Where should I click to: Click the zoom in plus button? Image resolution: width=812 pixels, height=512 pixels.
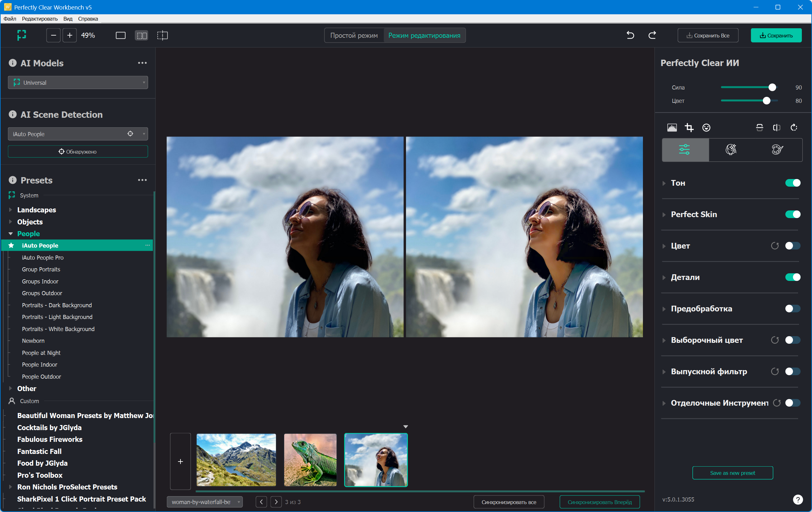coord(69,36)
